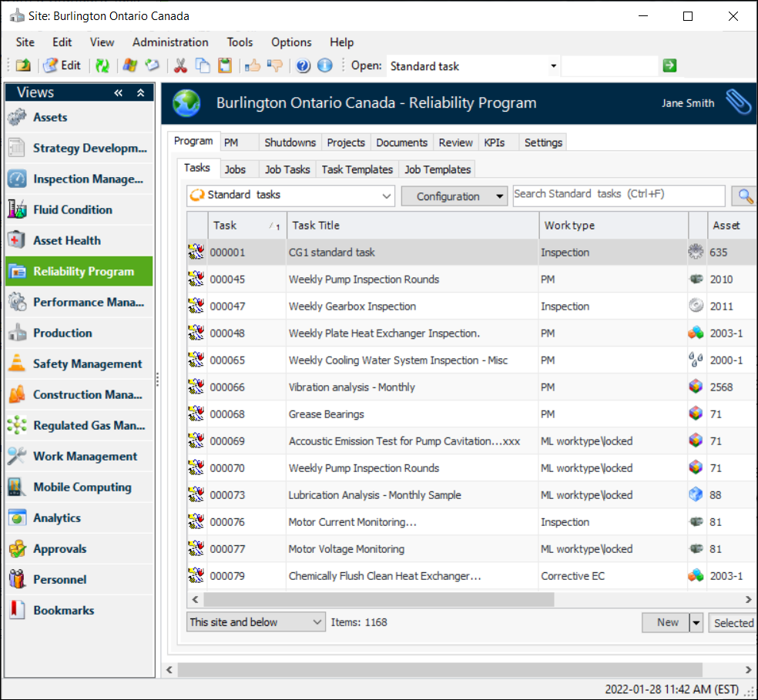
Task: Click the magnifier search icon
Action: point(744,196)
